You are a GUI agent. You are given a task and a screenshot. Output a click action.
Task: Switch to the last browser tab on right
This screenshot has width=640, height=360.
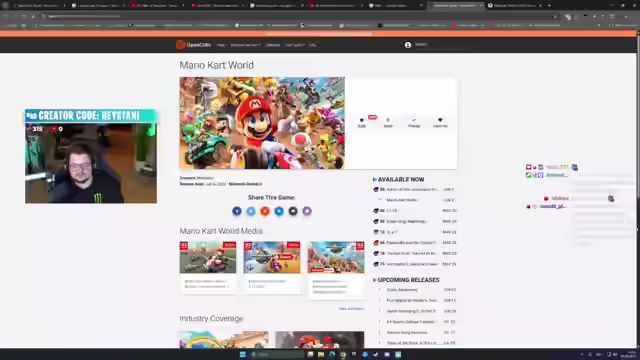tap(515, 6)
